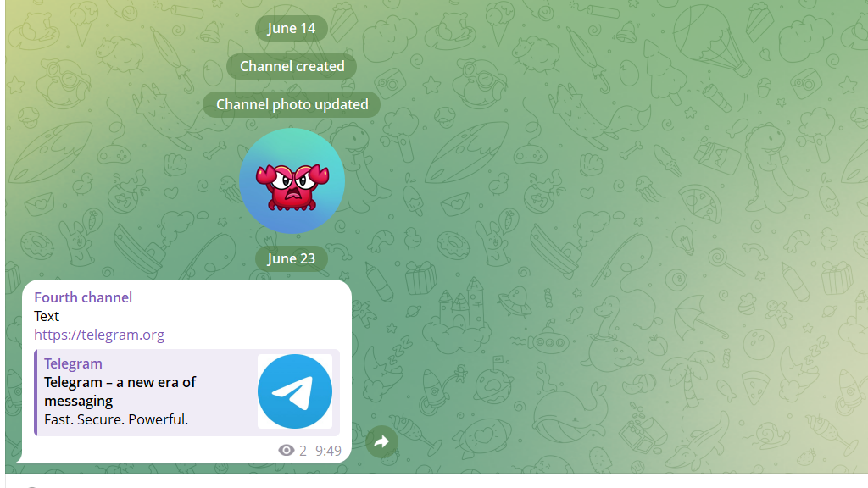Open the angry crab channel photo
This screenshot has width=868, height=488.
pyautogui.click(x=292, y=181)
